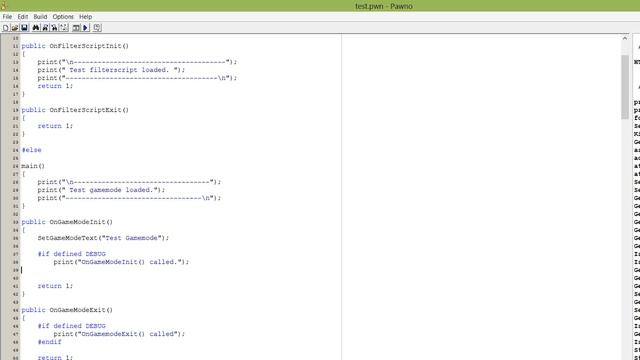
Task: Click the Pawno application icon in title bar
Action: [4, 5]
